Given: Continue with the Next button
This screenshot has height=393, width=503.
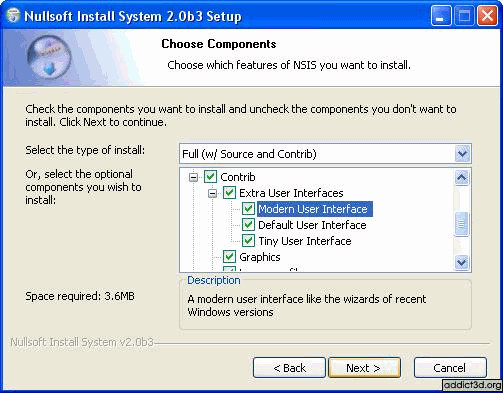Looking at the screenshot, I should [364, 368].
